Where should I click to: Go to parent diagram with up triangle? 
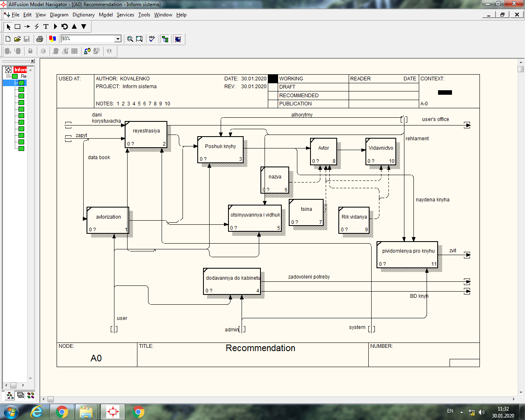pyautogui.click(x=74, y=27)
